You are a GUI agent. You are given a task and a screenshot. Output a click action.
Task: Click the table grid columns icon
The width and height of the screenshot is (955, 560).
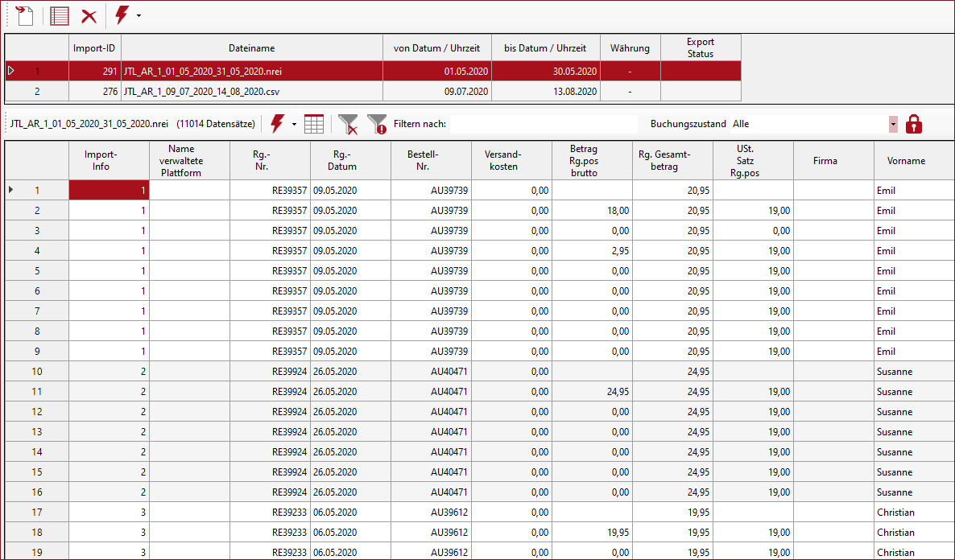(314, 124)
